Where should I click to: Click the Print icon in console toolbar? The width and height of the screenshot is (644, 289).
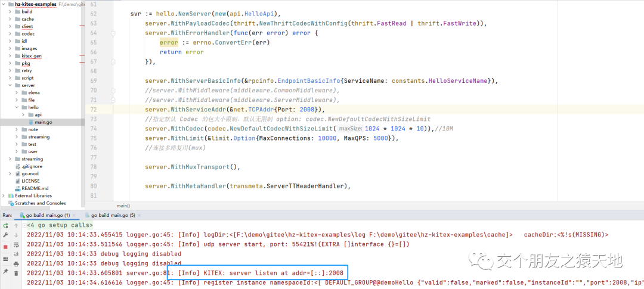[16, 264]
